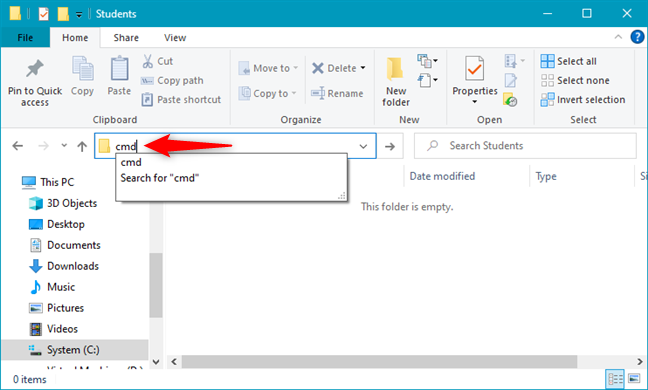Click in the Search Students box
The height and width of the screenshot is (390, 648).
[x=525, y=146]
